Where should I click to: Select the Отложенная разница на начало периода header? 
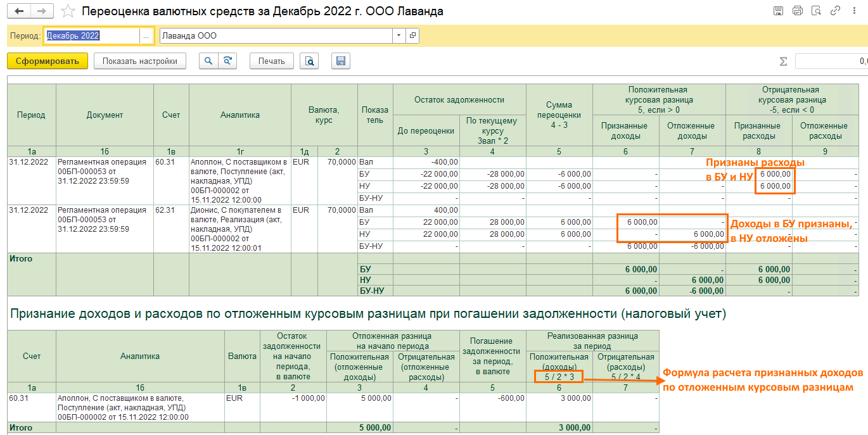(393, 341)
